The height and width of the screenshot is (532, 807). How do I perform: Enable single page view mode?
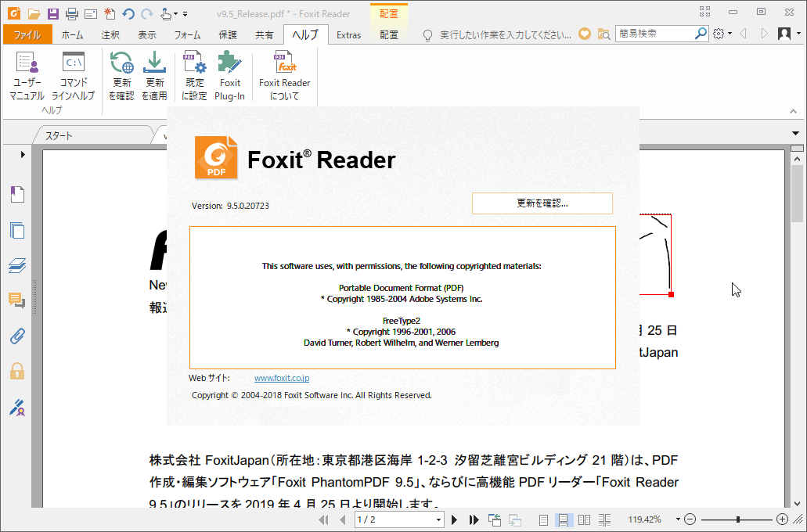click(542, 519)
